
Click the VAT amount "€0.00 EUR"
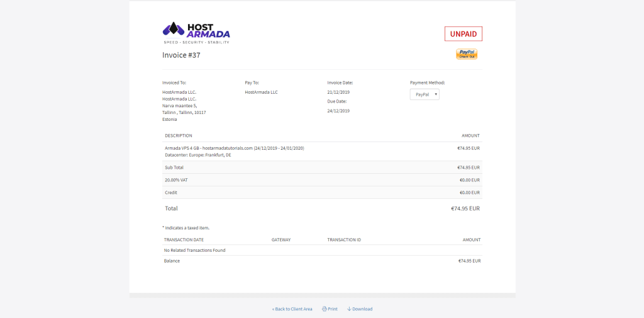tap(469, 179)
